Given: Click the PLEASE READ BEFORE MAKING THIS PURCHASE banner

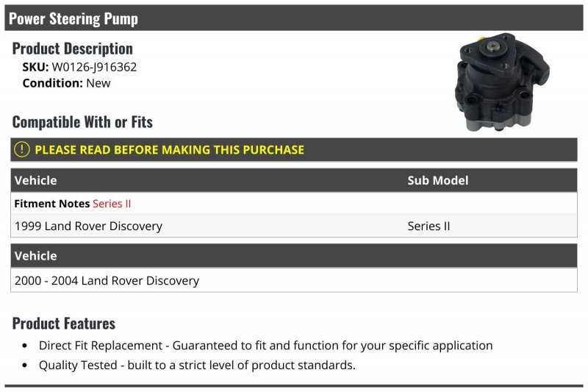Looking at the screenshot, I should (294, 150).
